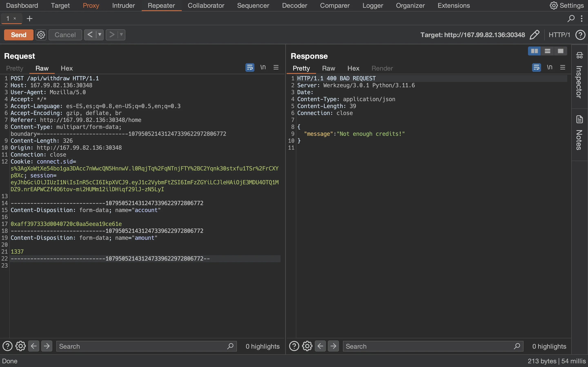Click the Send button to submit request
The height and width of the screenshot is (367, 588).
tap(18, 34)
